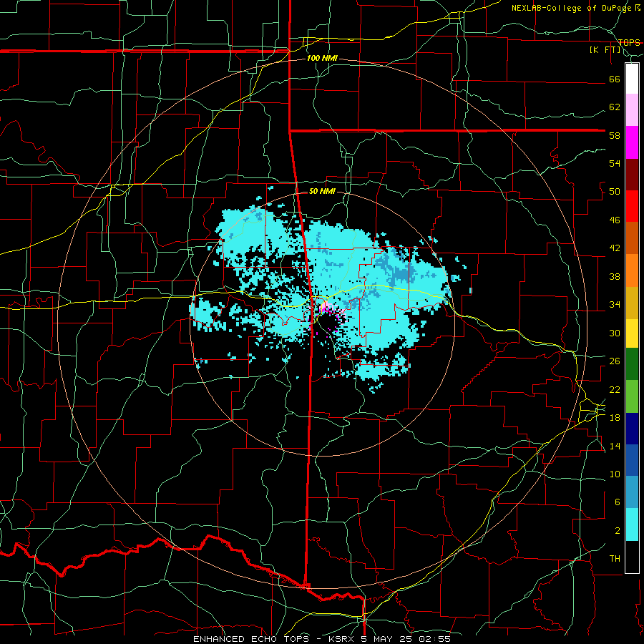644x644 pixels.
Task: Click the black TH legend swatch
Action: (x=632, y=557)
